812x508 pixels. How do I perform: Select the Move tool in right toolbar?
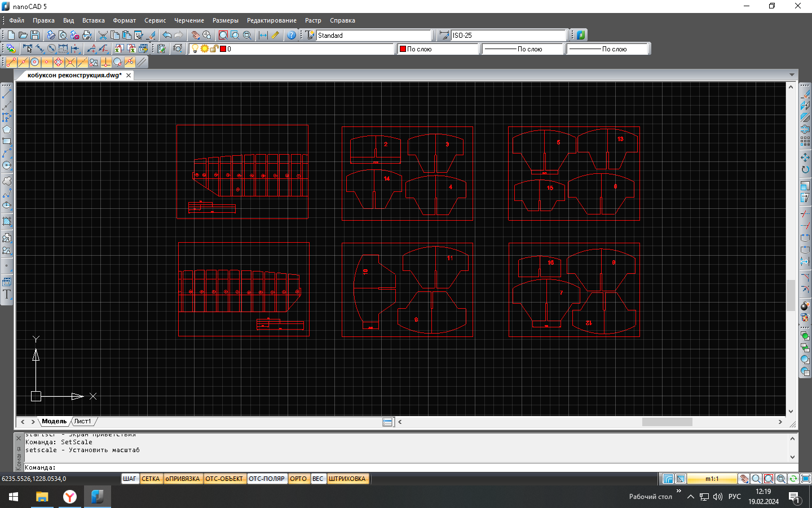pos(805,157)
